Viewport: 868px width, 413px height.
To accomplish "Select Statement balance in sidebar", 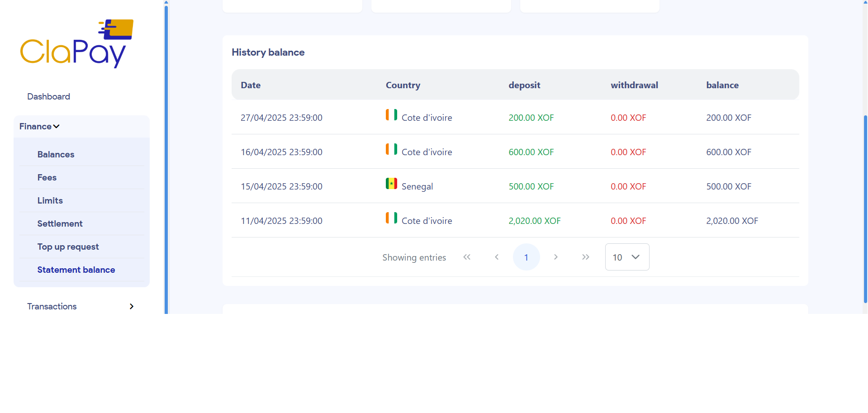I will click(76, 270).
